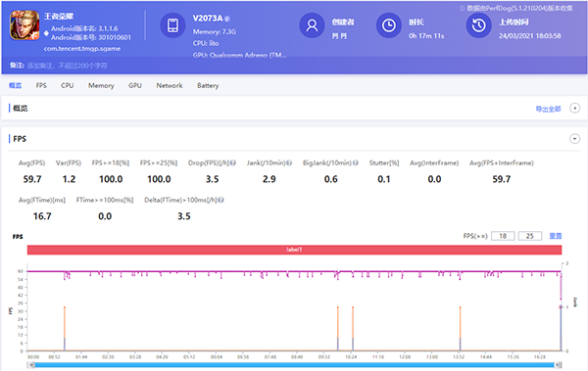Click help icon beside Drop(FPS)
Screen dimensions: 588x371
click(x=233, y=163)
